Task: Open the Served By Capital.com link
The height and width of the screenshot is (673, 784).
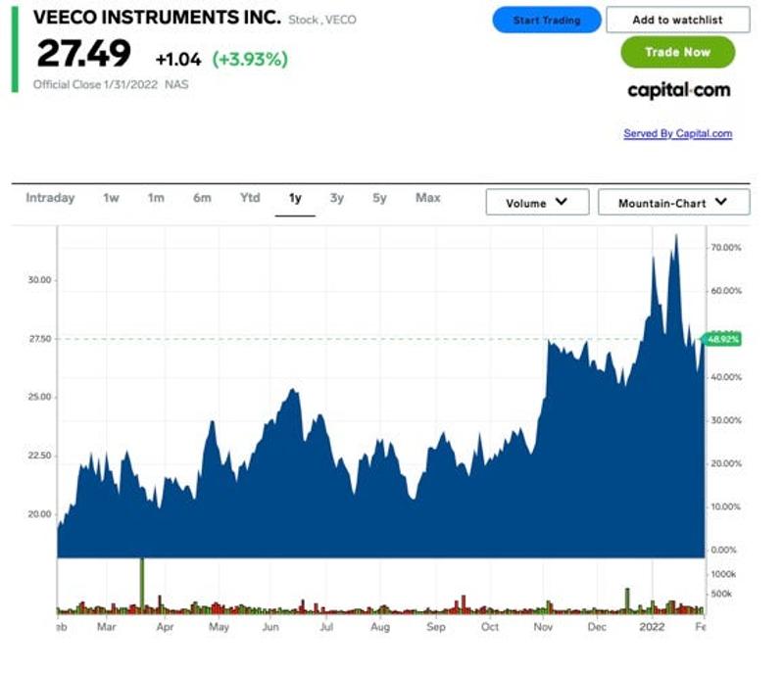Action: [x=677, y=133]
